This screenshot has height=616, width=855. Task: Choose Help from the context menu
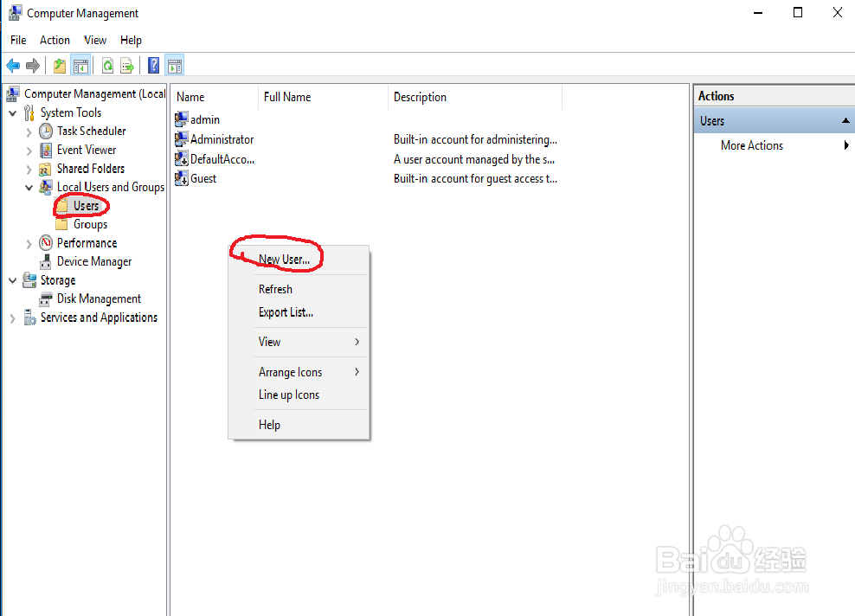click(299, 425)
